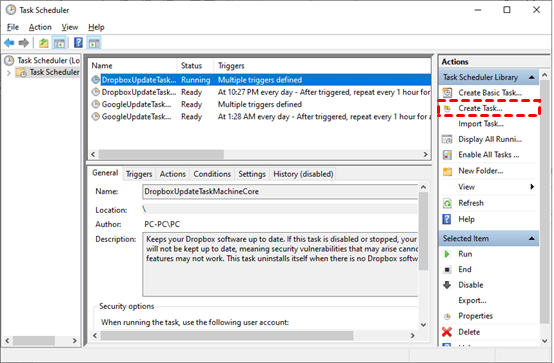Click the Help icon in the Actions pane
This screenshot has width=554, height=363.
tap(447, 219)
